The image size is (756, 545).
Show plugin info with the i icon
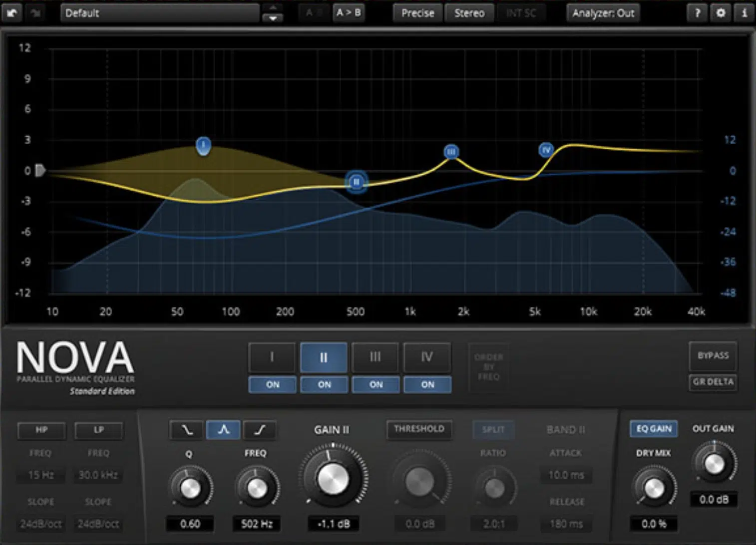pyautogui.click(x=744, y=13)
